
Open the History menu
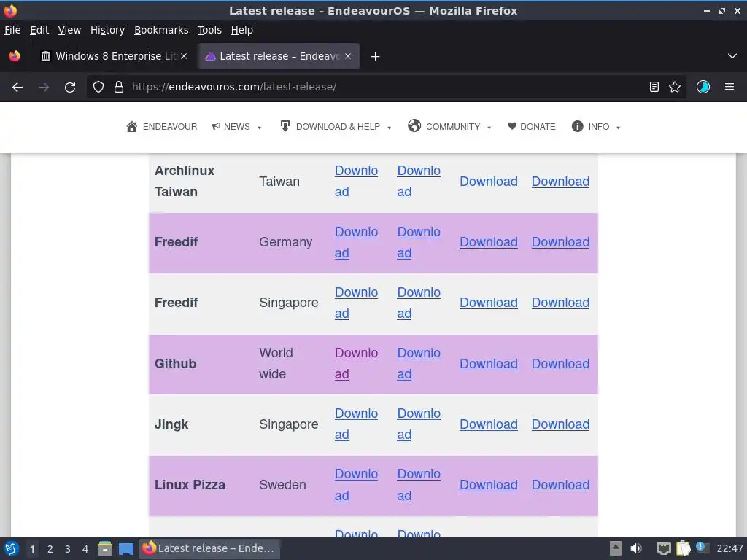pos(107,30)
